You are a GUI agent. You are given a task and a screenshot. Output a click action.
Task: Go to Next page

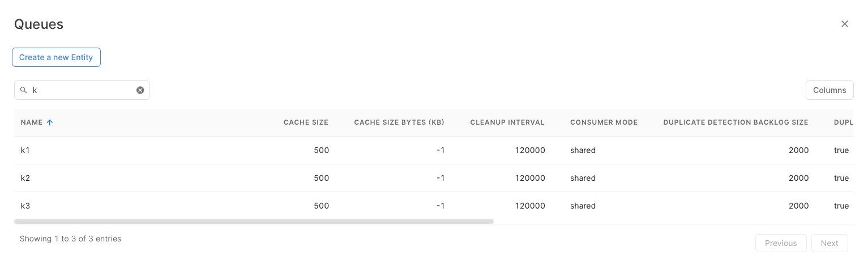(x=829, y=243)
